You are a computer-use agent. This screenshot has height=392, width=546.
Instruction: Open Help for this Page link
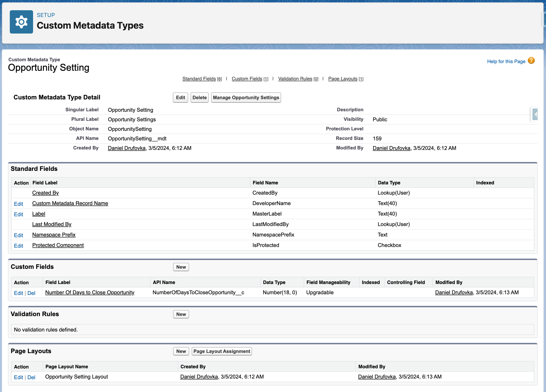click(x=506, y=61)
